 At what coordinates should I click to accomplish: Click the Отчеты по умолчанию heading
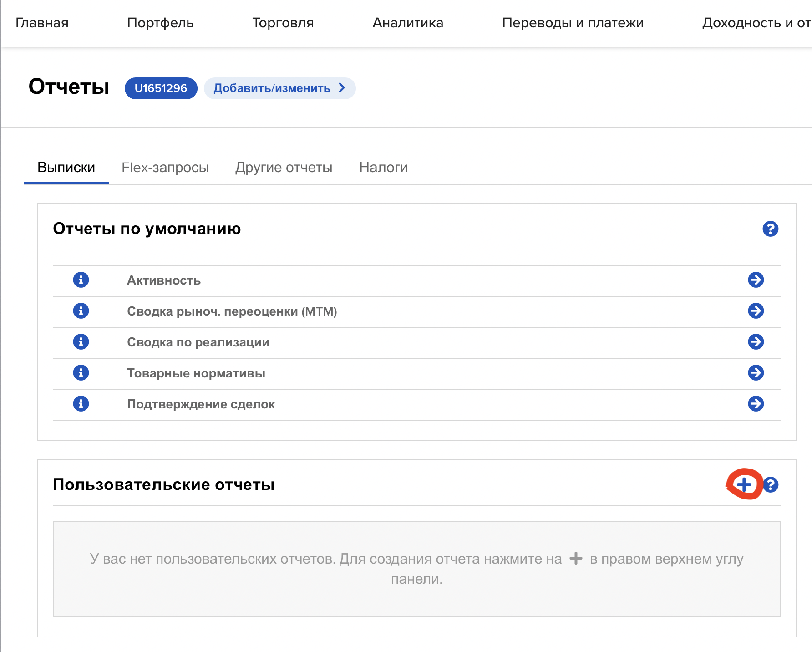[147, 229]
